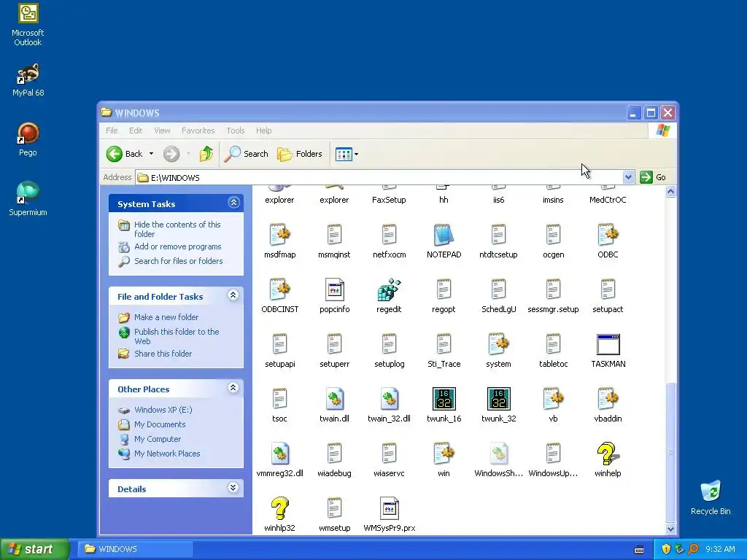The image size is (747, 560).
Task: Click the security shield tray icon
Action: pos(666,549)
